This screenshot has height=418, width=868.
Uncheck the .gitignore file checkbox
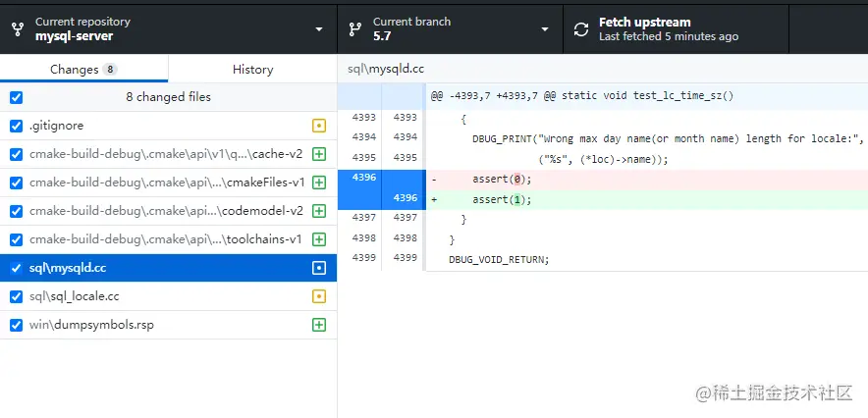click(16, 126)
